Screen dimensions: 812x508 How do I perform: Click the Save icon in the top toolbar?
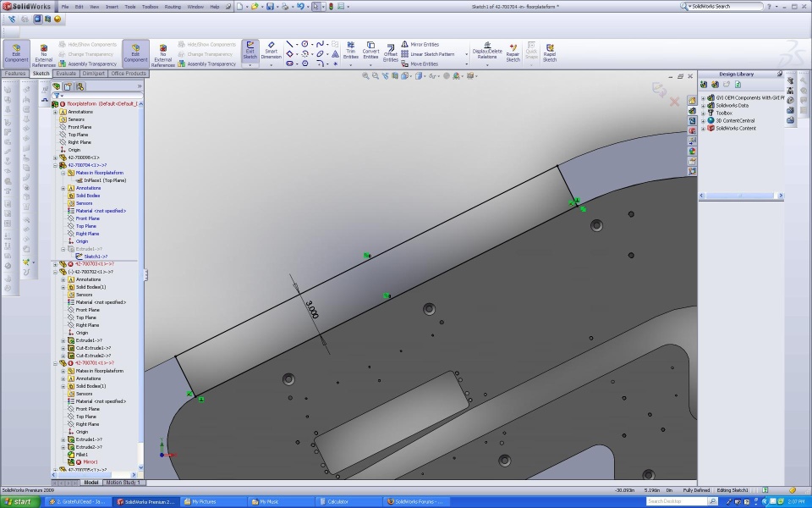point(270,7)
